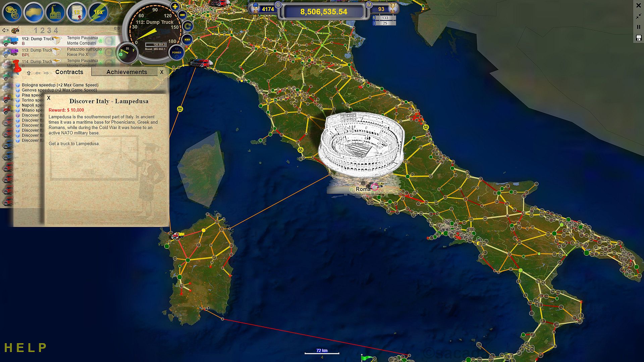
Task: Click the save game floppy icon
Action: pos(639,38)
